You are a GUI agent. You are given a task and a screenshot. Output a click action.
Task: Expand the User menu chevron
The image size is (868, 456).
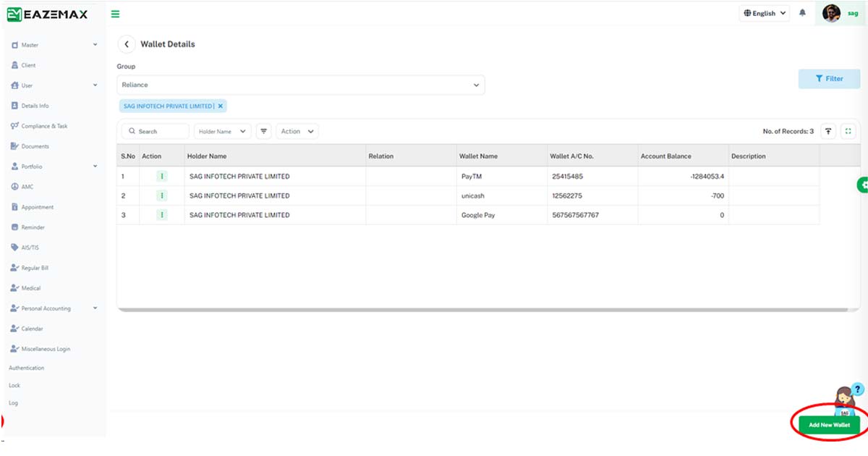click(x=95, y=85)
